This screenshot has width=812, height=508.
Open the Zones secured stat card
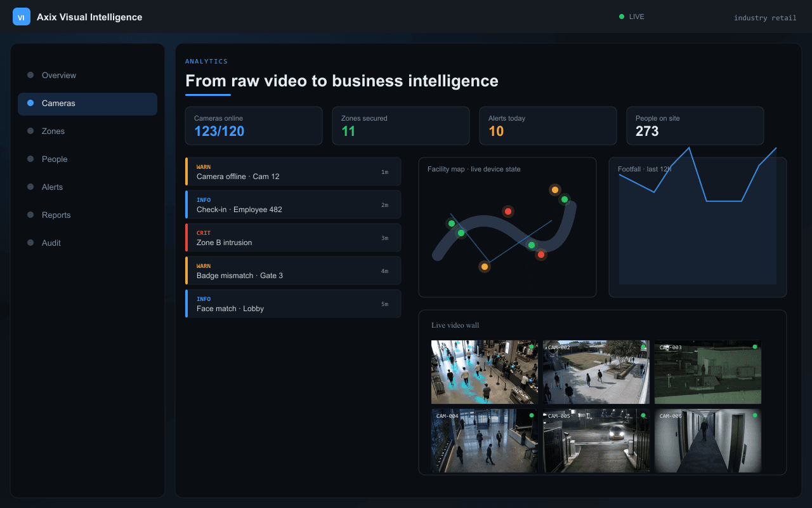tap(401, 126)
